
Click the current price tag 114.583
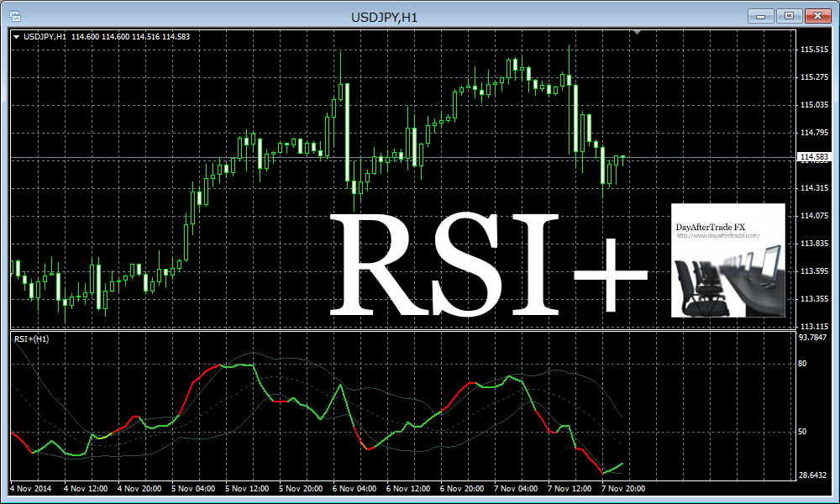(x=813, y=155)
